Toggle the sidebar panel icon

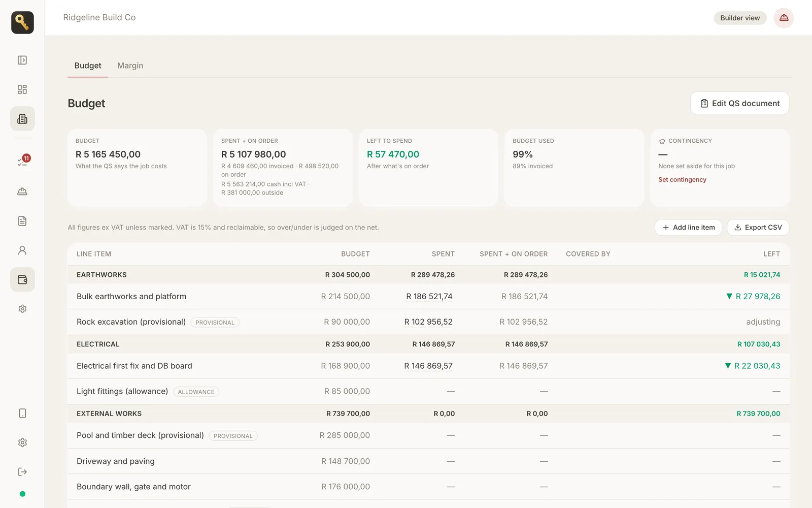click(x=22, y=60)
